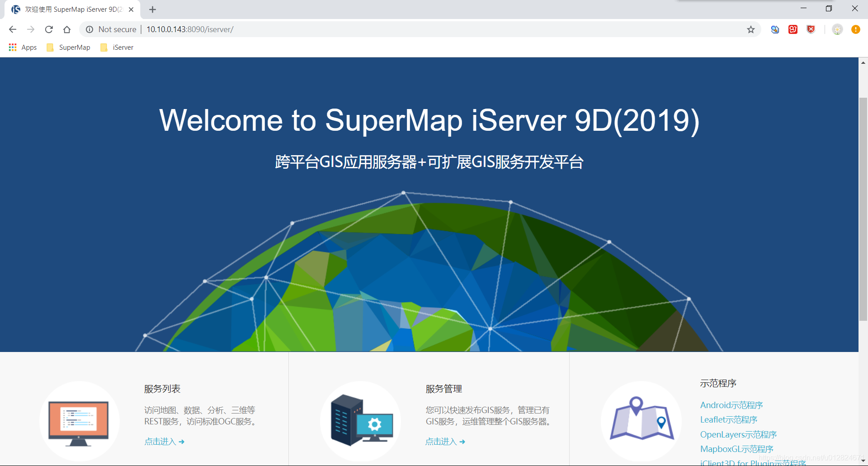868x466 pixels.
Task: Close the SuperMap iServer 9D tab
Action: 131,10
